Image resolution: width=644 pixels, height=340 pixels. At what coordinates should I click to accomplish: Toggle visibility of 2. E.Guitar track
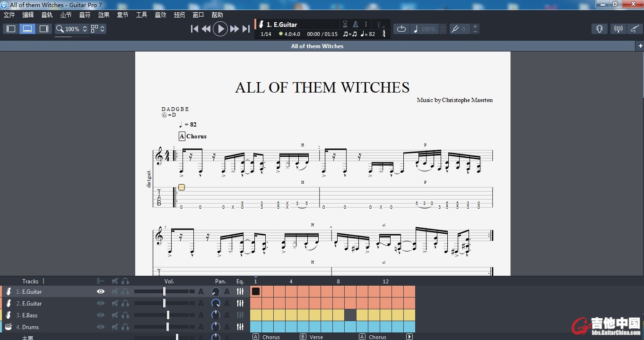pos(101,303)
